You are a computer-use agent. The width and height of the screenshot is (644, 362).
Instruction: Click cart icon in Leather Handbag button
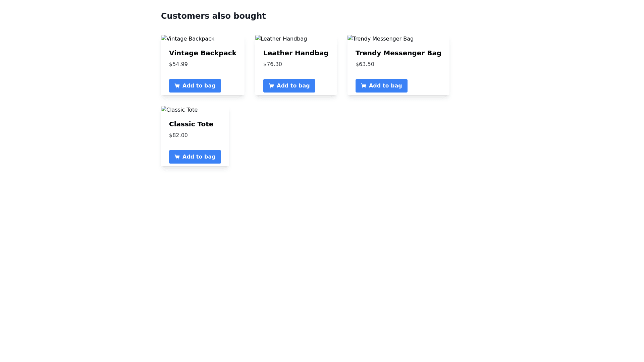pyautogui.click(x=271, y=86)
